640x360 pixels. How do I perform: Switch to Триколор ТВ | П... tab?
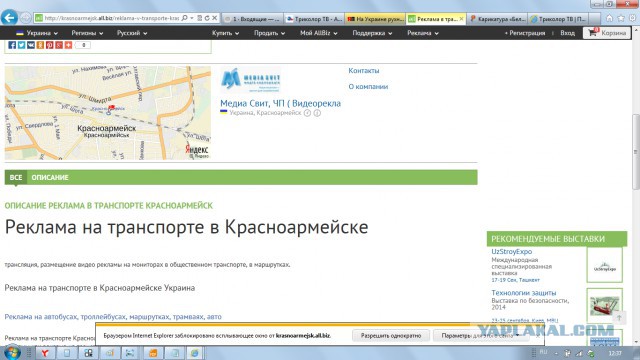(558, 19)
